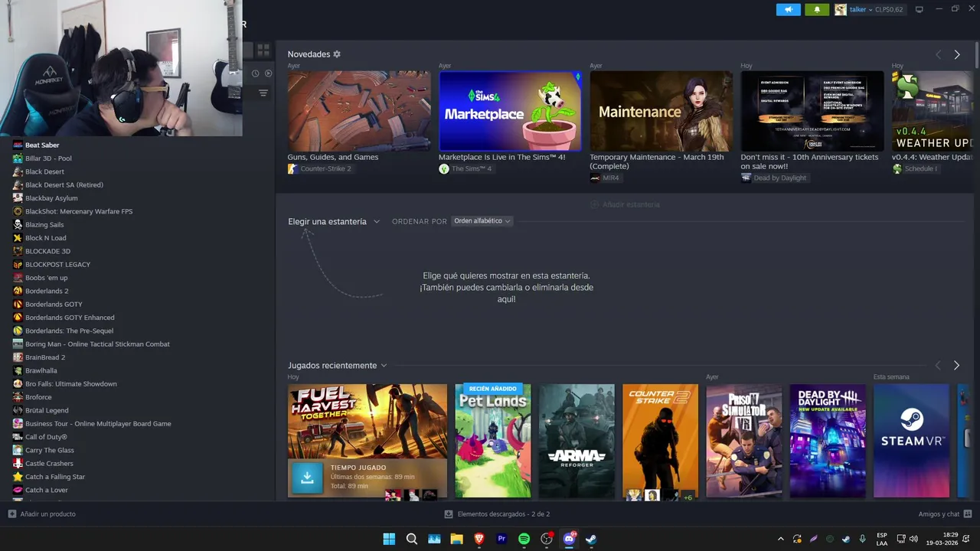This screenshot has width=980, height=551.
Task: Open Arma Reforger game cover
Action: 577,441
